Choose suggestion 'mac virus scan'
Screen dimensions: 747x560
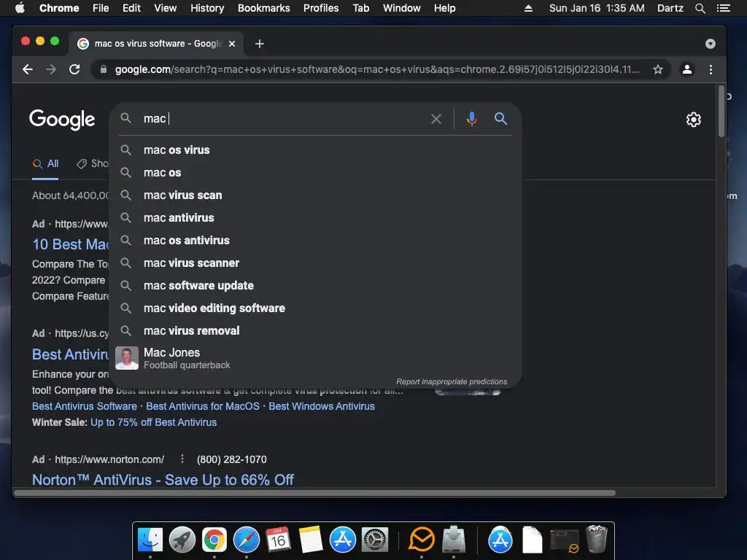click(315, 195)
